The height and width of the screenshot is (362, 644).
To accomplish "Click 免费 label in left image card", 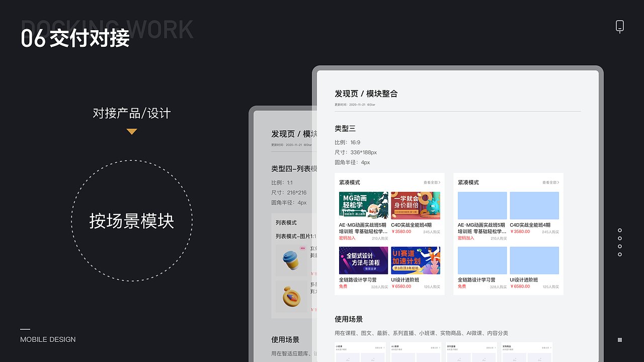I will tap(343, 287).
